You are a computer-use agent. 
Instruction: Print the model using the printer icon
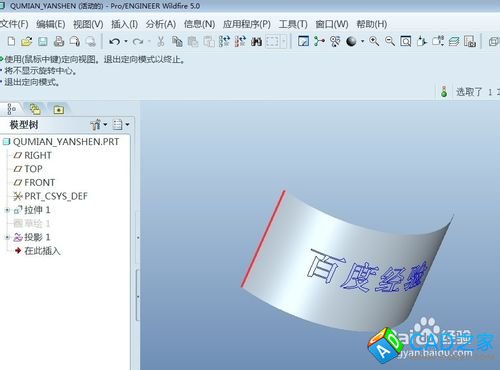59,41
